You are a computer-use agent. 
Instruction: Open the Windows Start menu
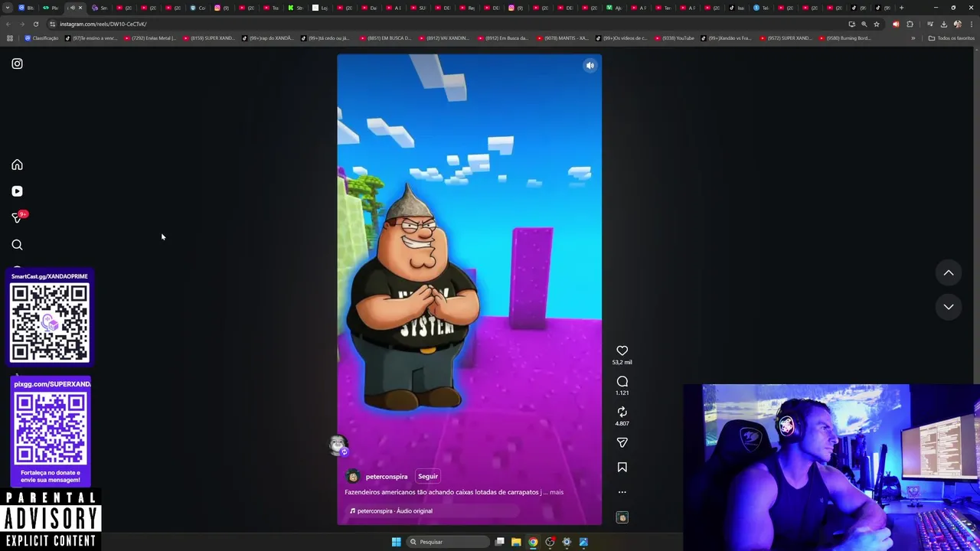[396, 542]
